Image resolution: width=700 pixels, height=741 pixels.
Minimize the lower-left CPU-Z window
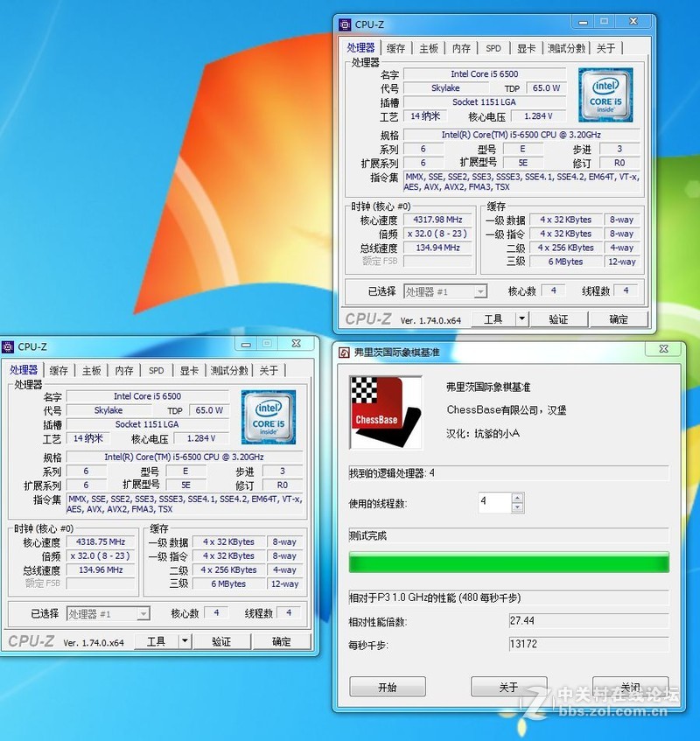click(x=246, y=344)
